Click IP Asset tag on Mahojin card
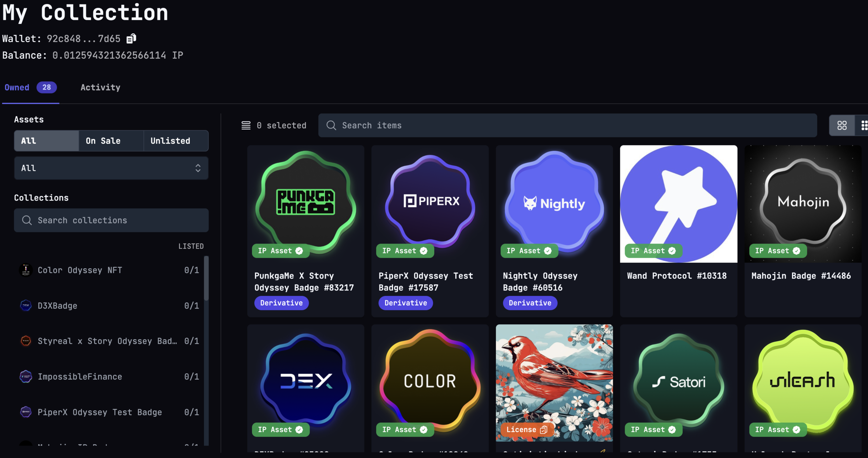Image resolution: width=868 pixels, height=458 pixels. [x=778, y=250]
